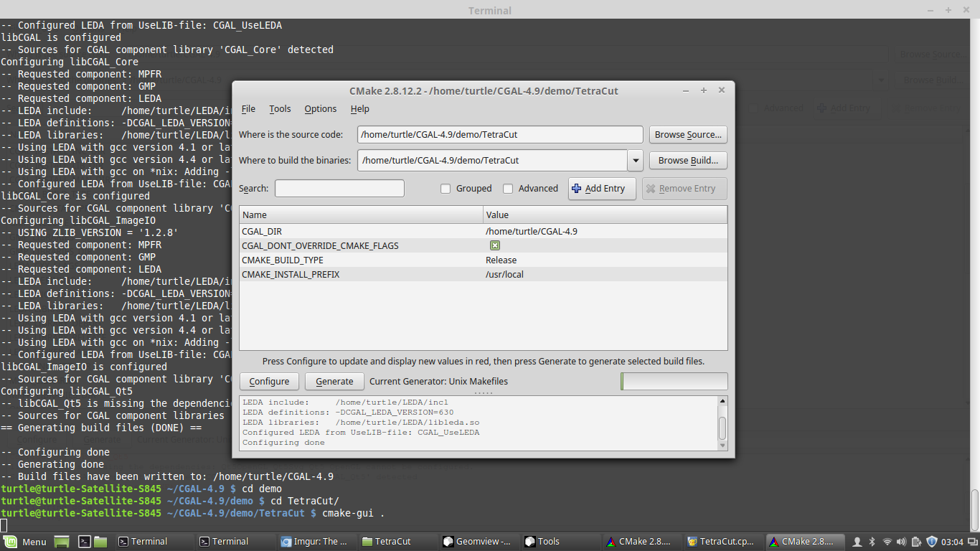Open the Tools menu in CMake
The width and height of the screenshot is (980, 551).
(x=280, y=109)
